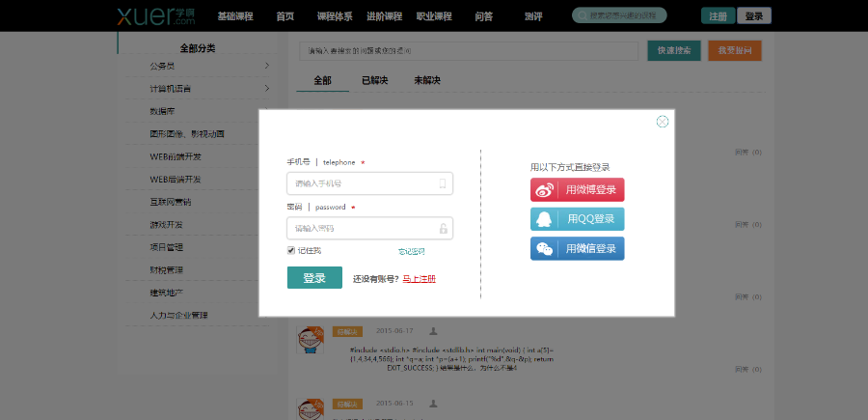The width and height of the screenshot is (868, 420).
Task: Focus the 请输入密码 input field
Action: 369,228
